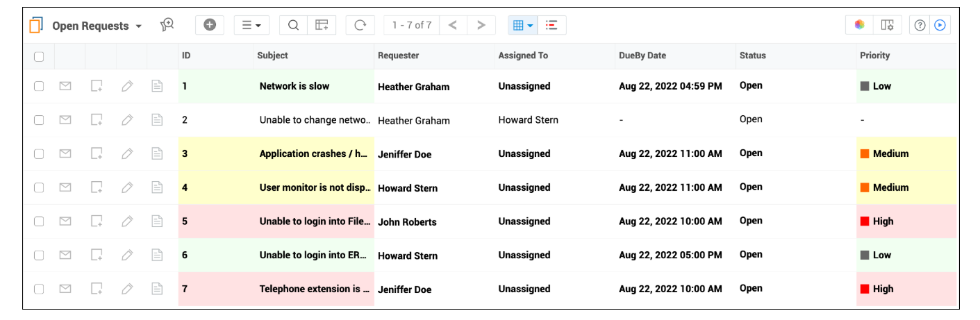Click the blue play tour icon
Viewport: 980px width, 320px height.
pyautogui.click(x=940, y=25)
